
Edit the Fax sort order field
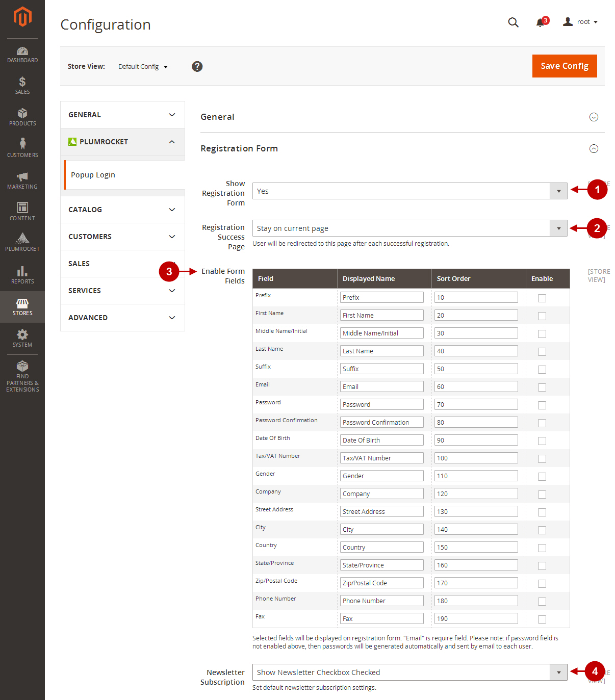pyautogui.click(x=476, y=618)
